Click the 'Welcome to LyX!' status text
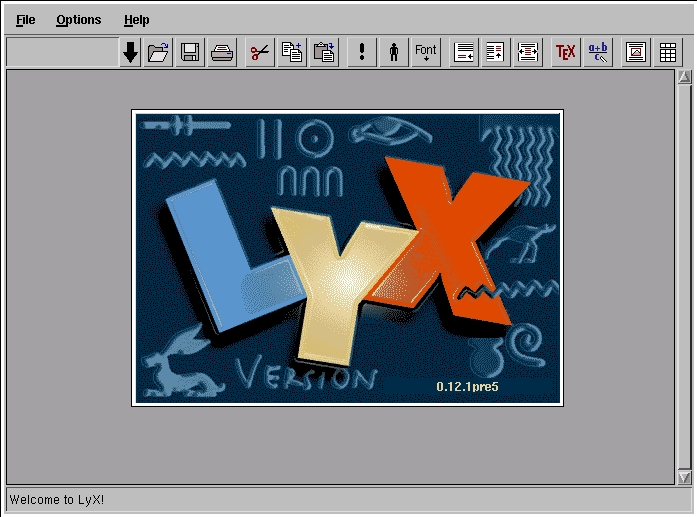The width and height of the screenshot is (697, 517). click(x=56, y=500)
